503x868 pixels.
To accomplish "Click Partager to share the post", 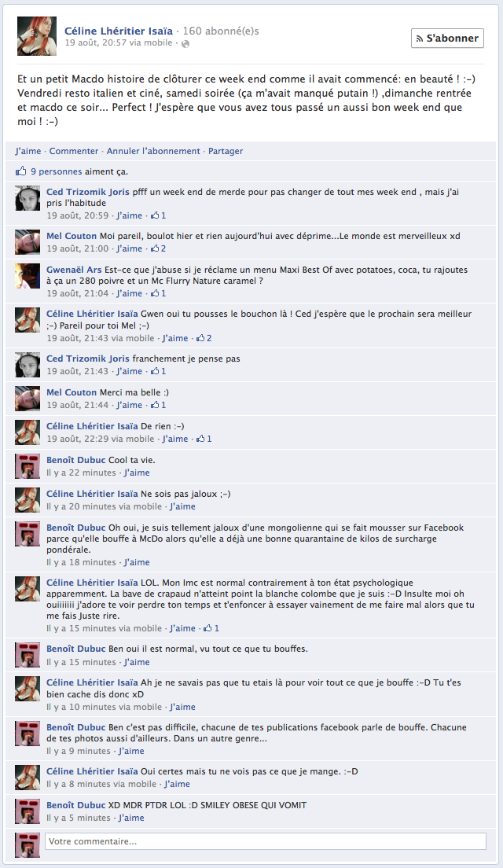I will pyautogui.click(x=226, y=151).
